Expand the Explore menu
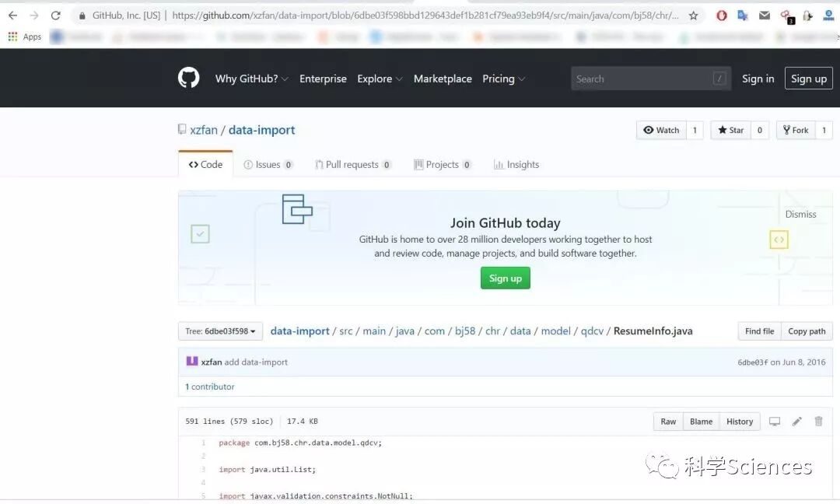 (380, 79)
